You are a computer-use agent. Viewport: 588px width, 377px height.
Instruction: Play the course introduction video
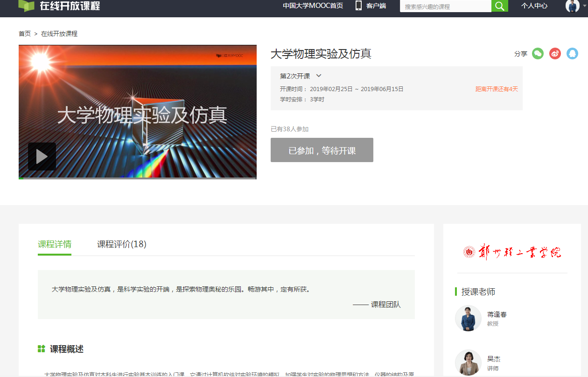(42, 156)
